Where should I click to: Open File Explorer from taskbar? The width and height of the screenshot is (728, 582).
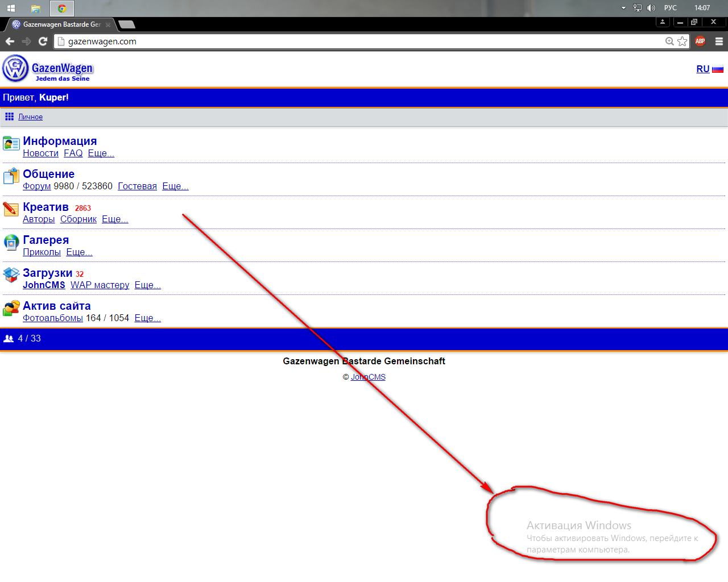(36, 8)
